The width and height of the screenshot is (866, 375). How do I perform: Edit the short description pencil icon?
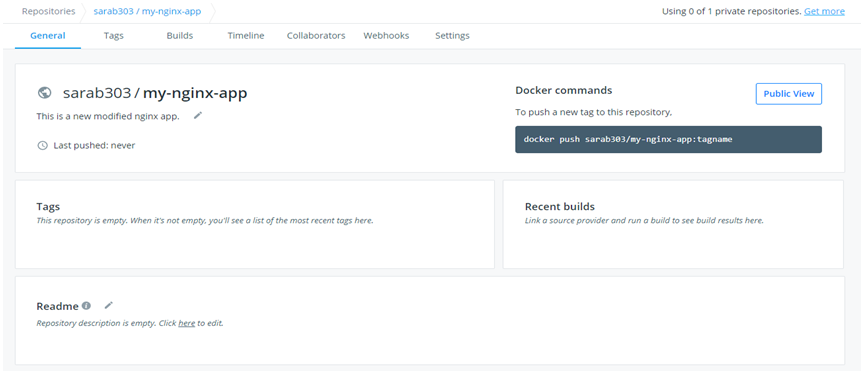tap(198, 115)
